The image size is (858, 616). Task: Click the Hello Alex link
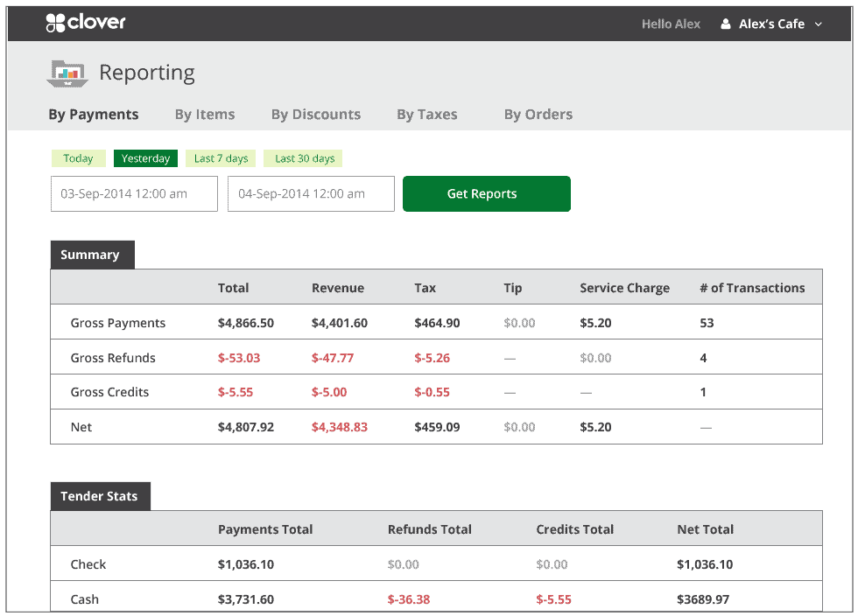tap(671, 24)
